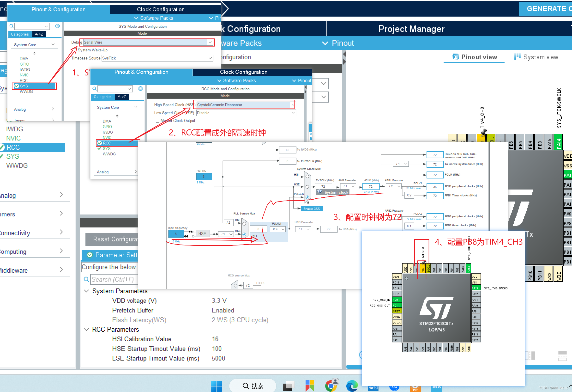The height and width of the screenshot is (392, 572).
Task: Select HSI radio in System Clock Mux
Action: point(307,177)
